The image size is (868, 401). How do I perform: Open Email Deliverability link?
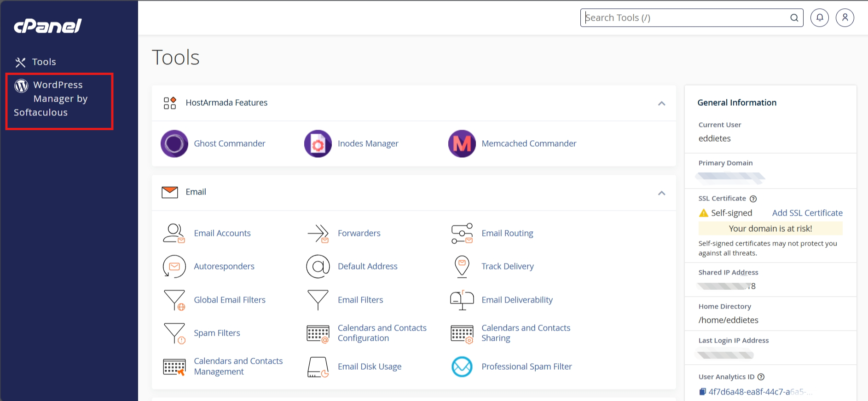(x=517, y=300)
